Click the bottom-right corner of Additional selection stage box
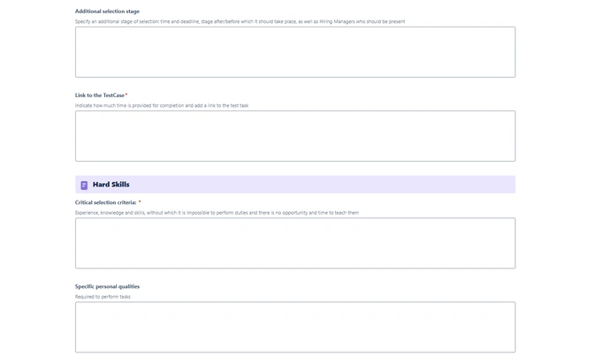601x364 pixels. [x=513, y=75]
